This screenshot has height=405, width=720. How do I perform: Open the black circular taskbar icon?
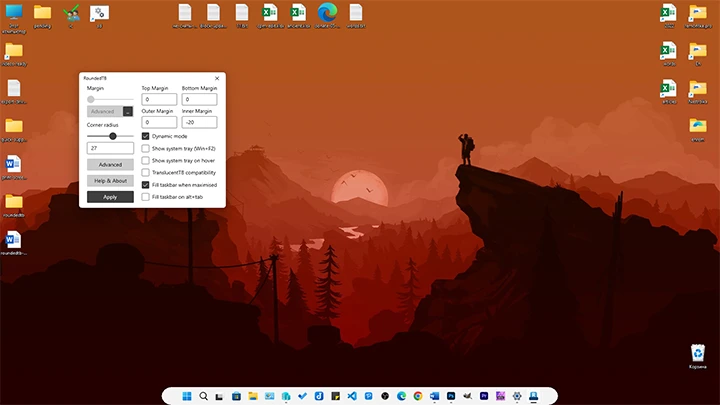click(x=385, y=396)
